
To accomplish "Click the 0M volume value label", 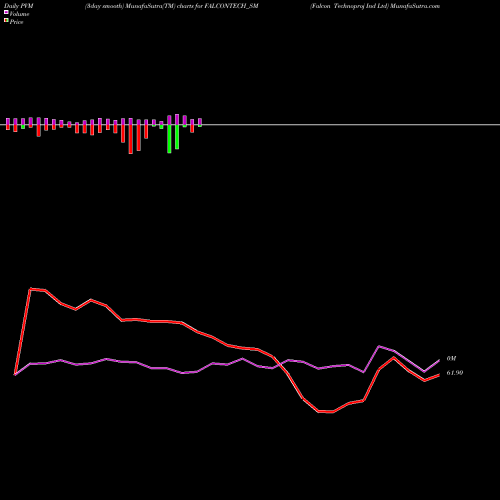I will point(451,358).
